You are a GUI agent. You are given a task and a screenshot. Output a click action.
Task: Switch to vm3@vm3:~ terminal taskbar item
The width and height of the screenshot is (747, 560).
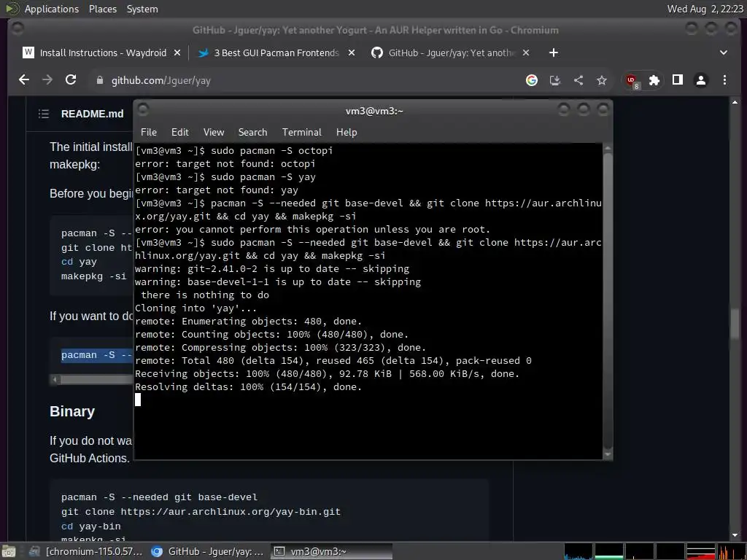tap(332, 551)
